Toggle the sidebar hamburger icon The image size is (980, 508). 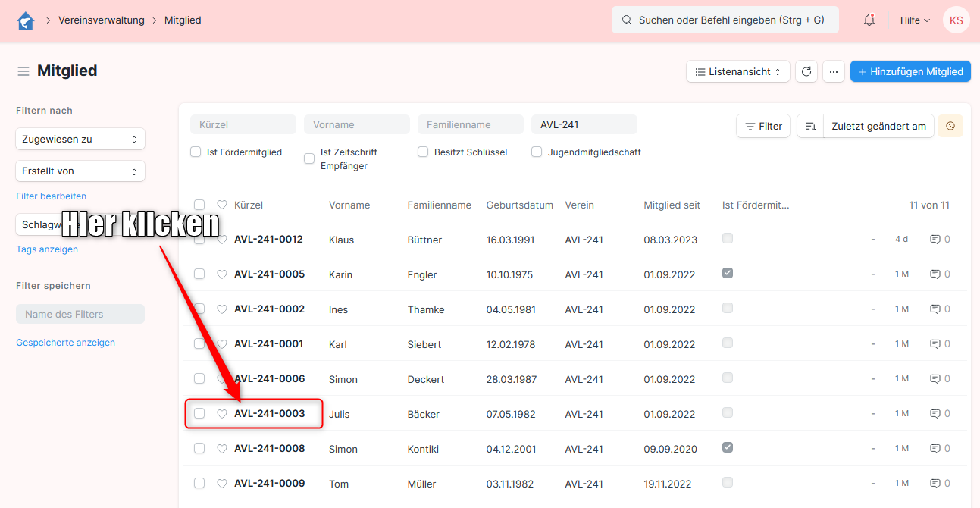(23, 71)
